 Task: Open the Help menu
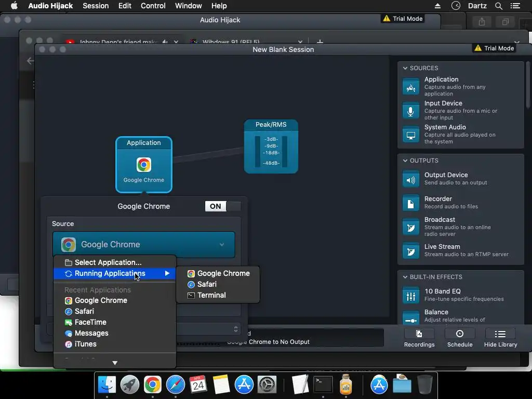(219, 6)
